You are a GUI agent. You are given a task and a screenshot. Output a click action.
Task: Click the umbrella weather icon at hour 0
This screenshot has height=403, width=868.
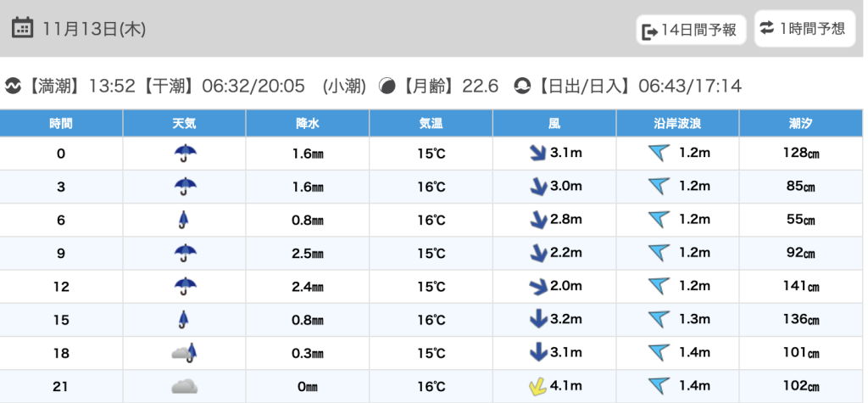(184, 154)
